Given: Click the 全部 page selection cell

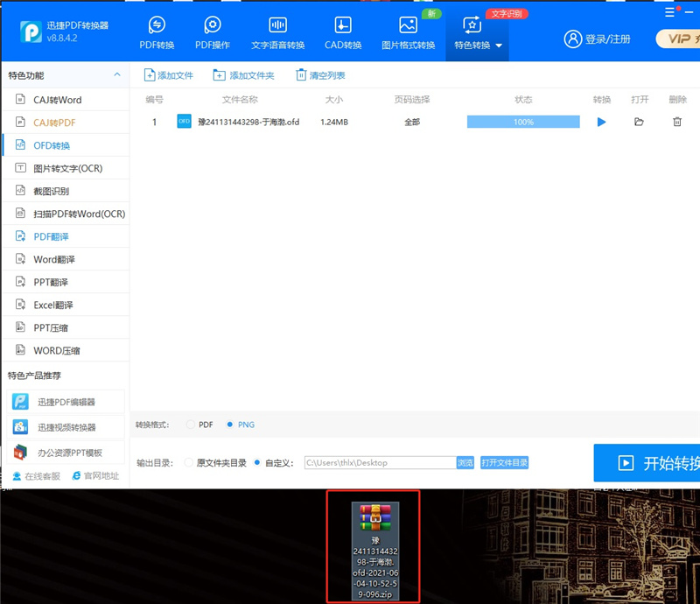Looking at the screenshot, I should 412,122.
